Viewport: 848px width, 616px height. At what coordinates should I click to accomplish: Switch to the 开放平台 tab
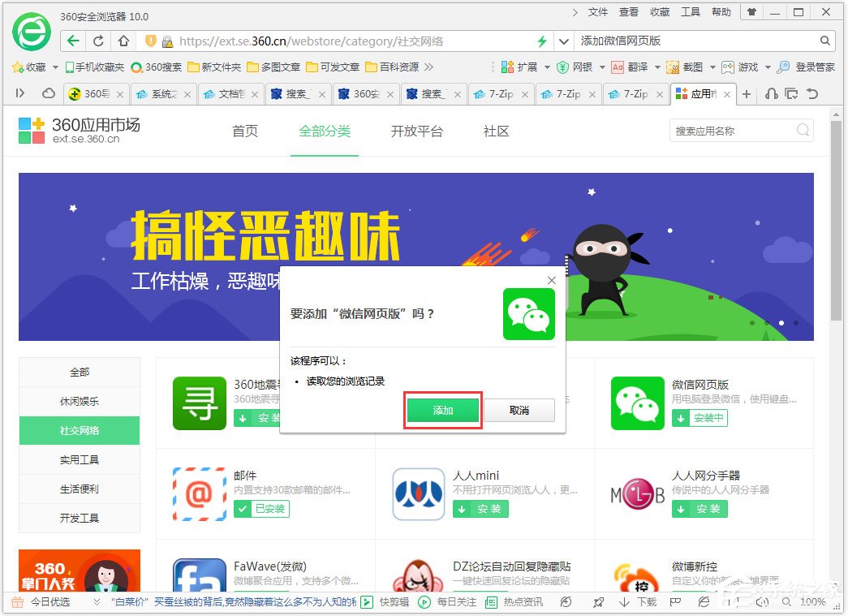tap(417, 131)
